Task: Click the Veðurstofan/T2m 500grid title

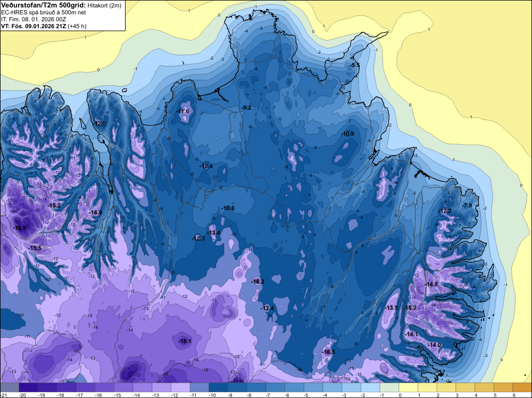Action: point(43,4)
